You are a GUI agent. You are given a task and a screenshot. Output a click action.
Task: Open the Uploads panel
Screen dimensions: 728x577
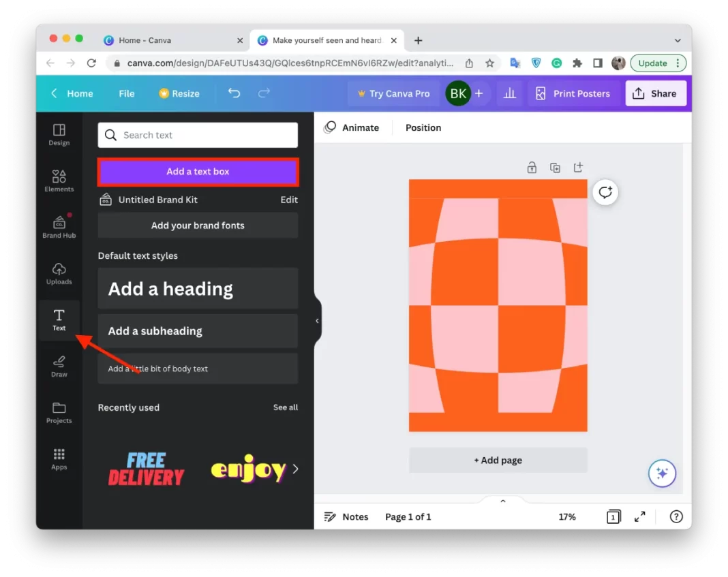[x=59, y=274]
